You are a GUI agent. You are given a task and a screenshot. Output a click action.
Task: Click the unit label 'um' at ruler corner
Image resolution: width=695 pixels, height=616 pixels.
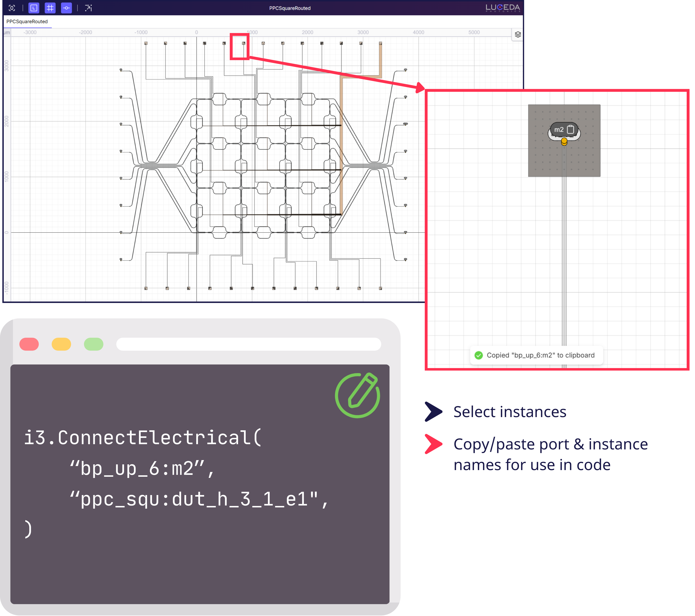7,32
